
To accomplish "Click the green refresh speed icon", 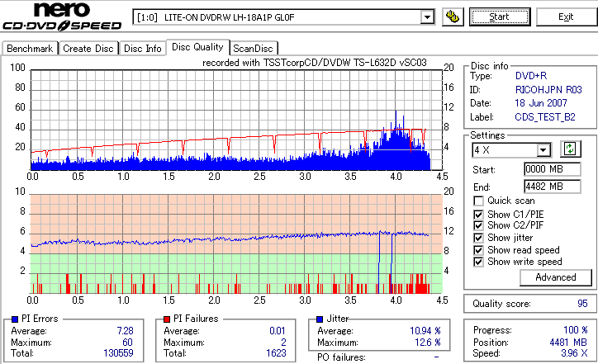I will tap(570, 149).
